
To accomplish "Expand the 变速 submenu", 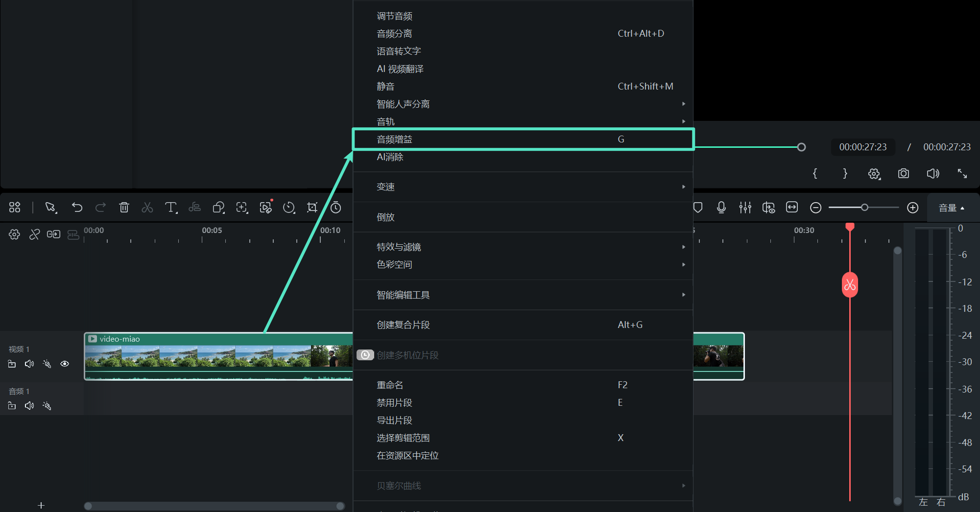I will (x=684, y=186).
